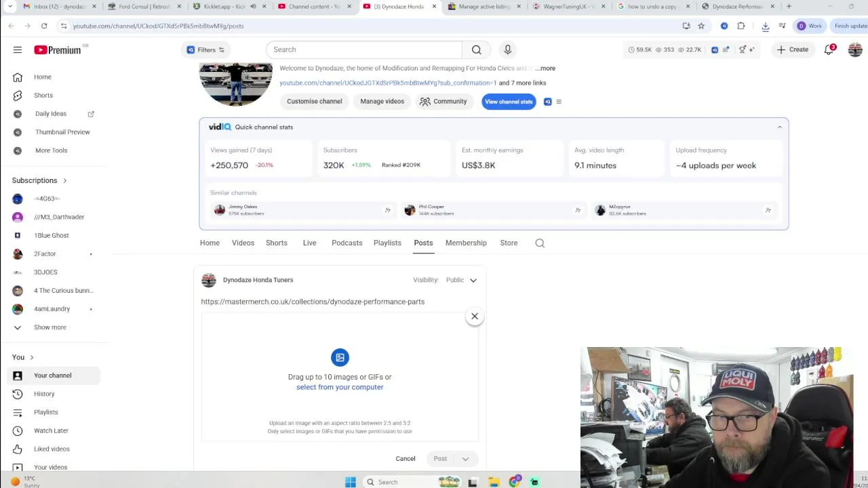
Task: Click the image upload icon
Action: [x=340, y=357]
